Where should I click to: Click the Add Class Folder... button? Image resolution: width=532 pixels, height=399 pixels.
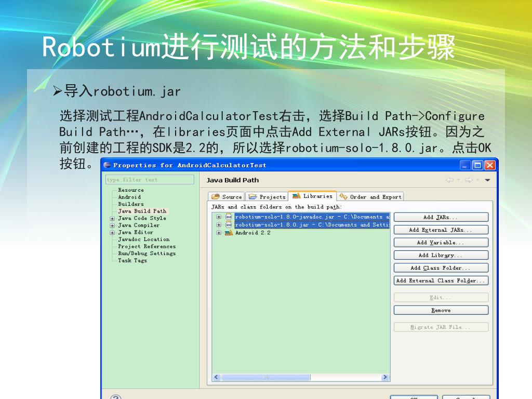click(441, 268)
